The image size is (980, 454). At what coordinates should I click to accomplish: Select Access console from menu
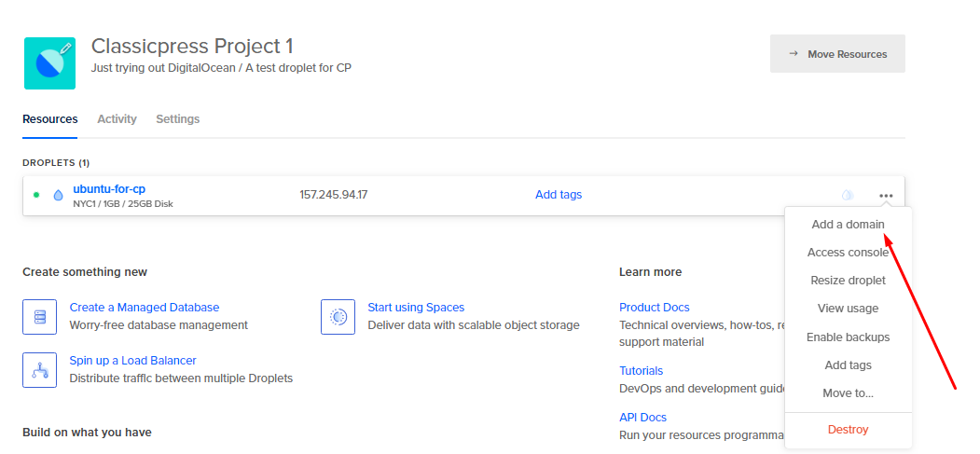click(849, 253)
